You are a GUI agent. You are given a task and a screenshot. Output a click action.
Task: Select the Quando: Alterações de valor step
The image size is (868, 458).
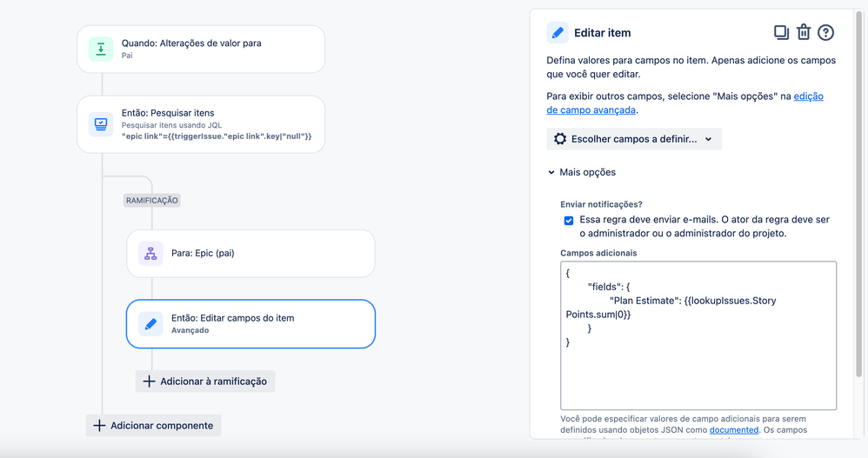(201, 50)
